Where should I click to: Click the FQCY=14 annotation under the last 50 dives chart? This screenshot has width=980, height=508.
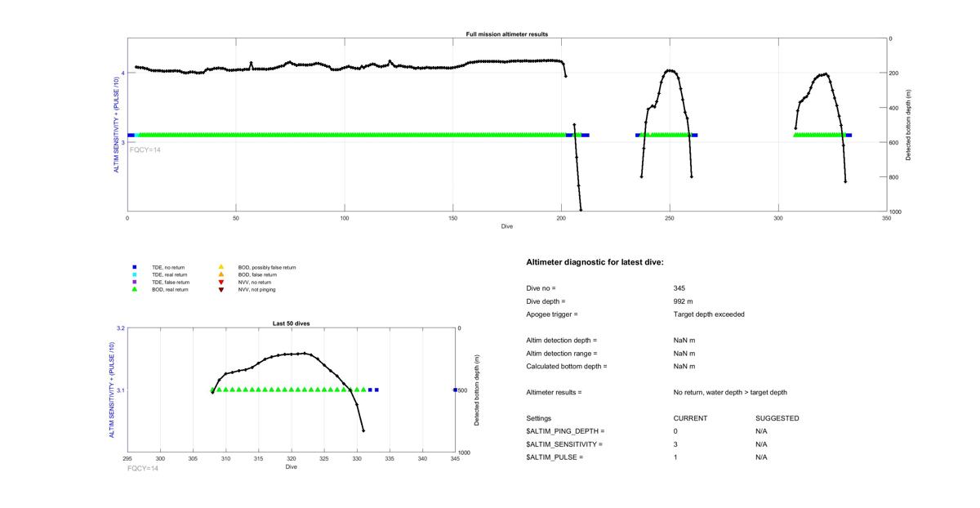coord(143,469)
